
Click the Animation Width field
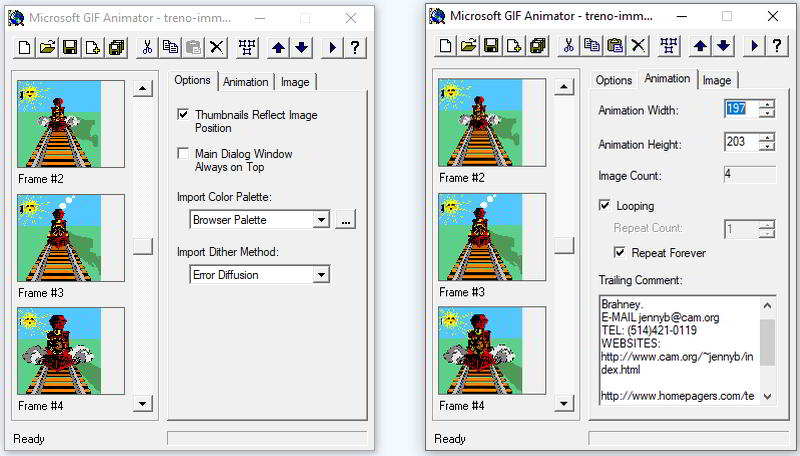tap(741, 109)
